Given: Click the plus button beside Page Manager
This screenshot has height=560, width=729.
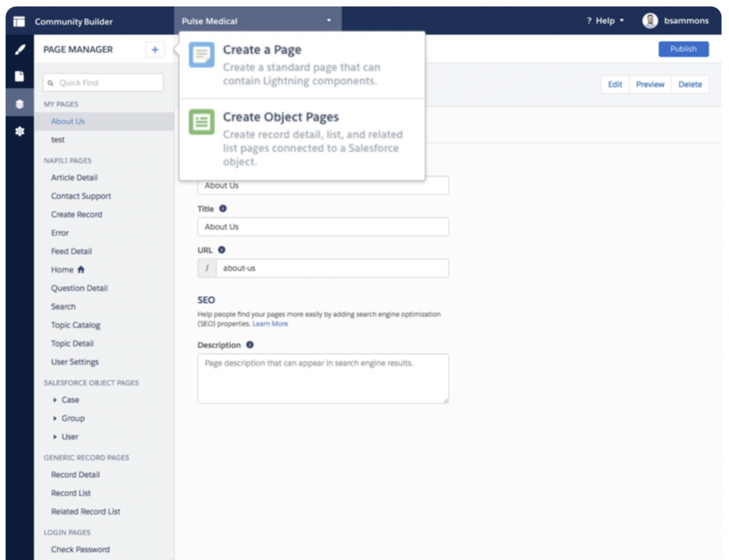Looking at the screenshot, I should [x=154, y=50].
